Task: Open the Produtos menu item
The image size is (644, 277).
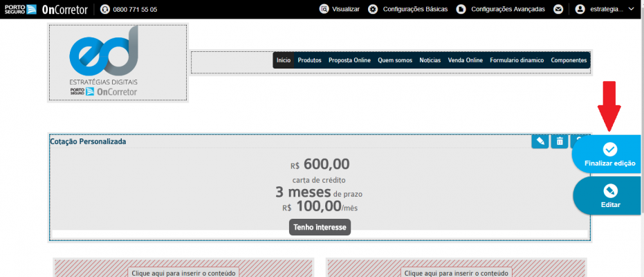Action: tap(309, 60)
